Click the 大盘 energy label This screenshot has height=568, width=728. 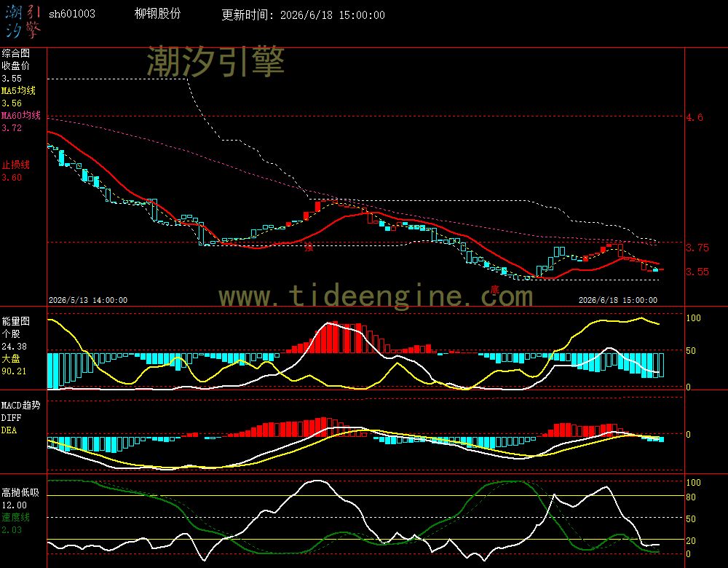(11, 358)
